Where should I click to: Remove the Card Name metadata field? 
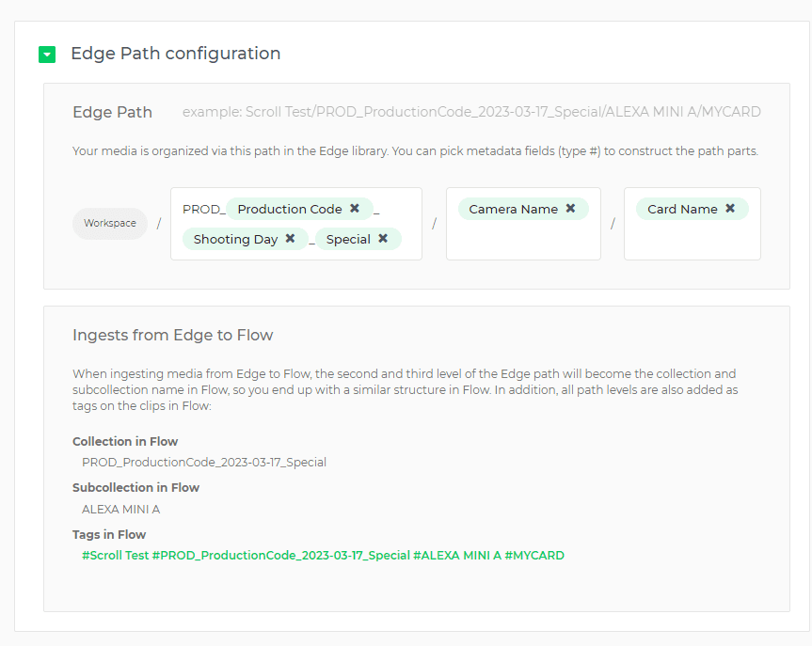[x=729, y=209]
